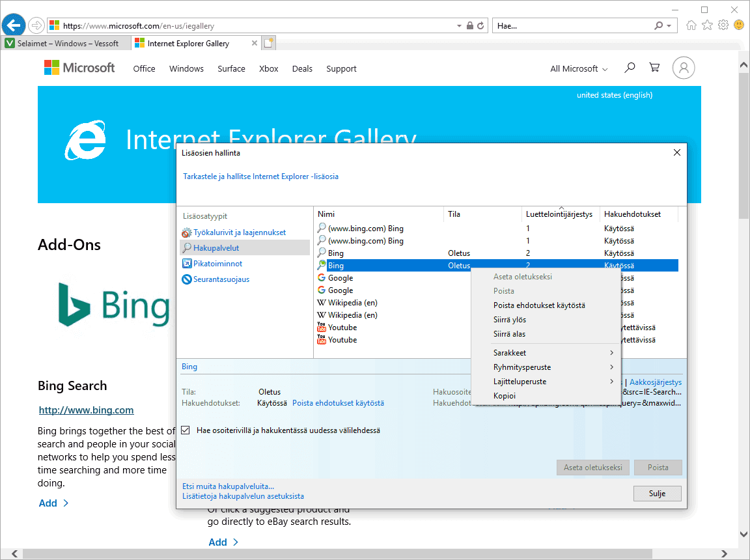The image size is (750, 560).
Task: Select the first (www.bing.com) Bing row
Action: [497, 229]
